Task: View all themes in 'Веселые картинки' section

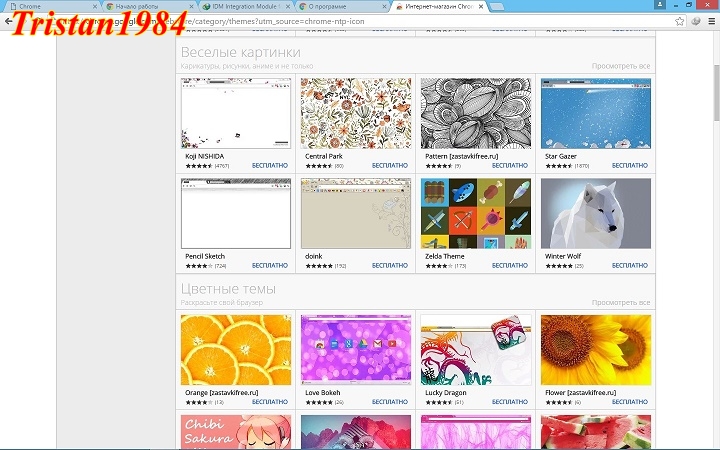Action: (620, 66)
